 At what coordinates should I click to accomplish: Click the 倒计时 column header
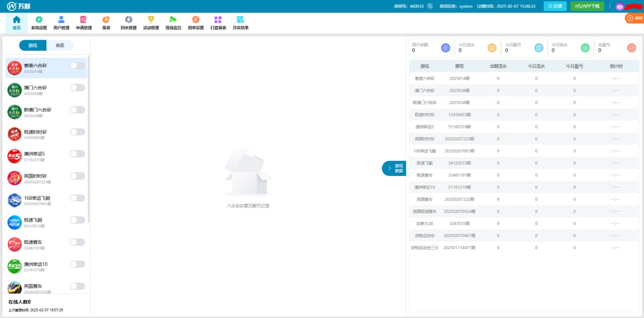click(616, 66)
